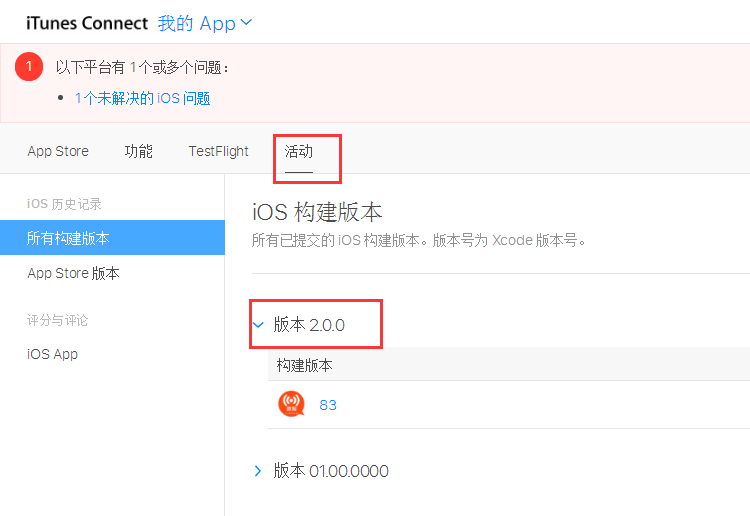Collapse the 版本 2.0.0 section
The height and width of the screenshot is (516, 750).
pyautogui.click(x=258, y=325)
